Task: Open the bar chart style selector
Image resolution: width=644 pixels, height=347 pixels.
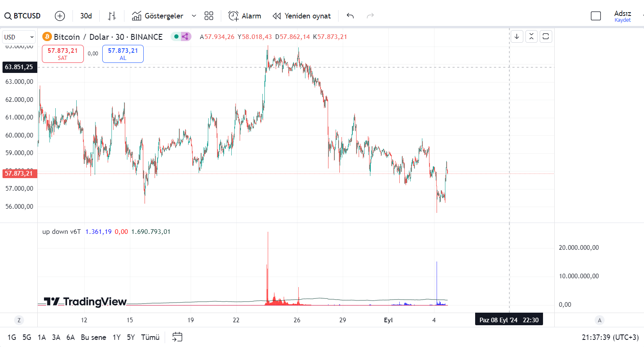Action: (111, 16)
